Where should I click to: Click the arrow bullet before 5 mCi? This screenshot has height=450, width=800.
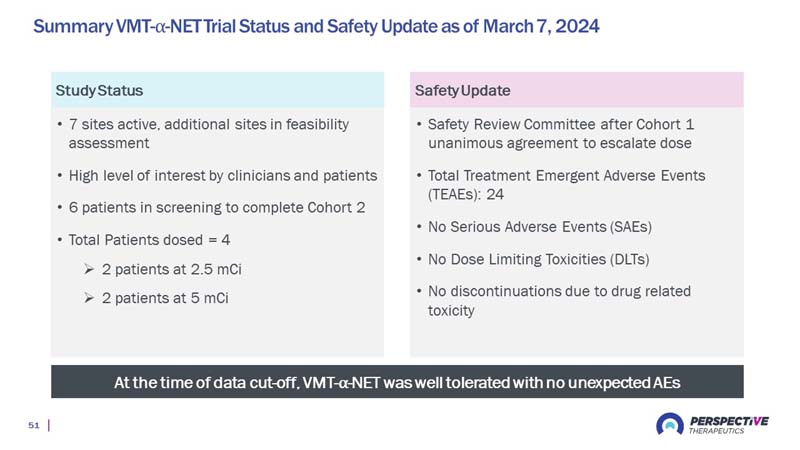coord(89,298)
